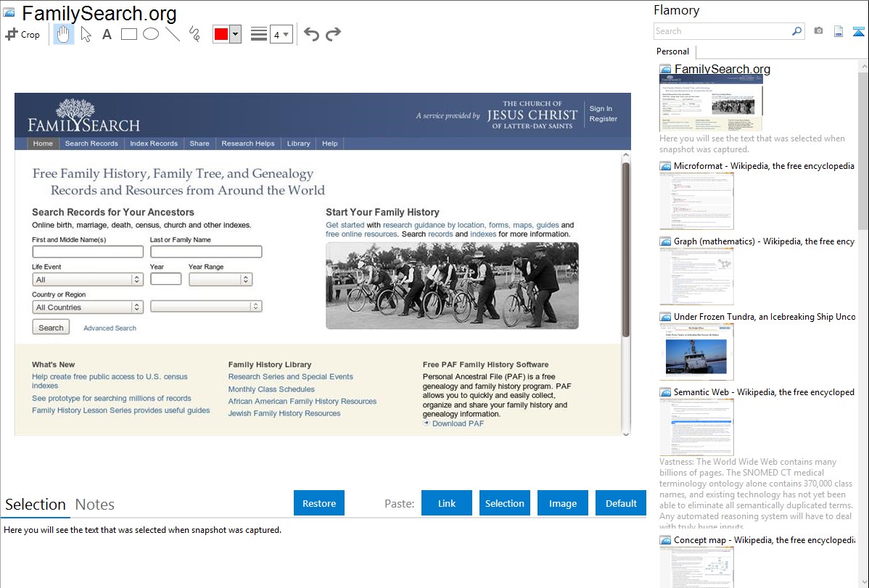Click the FamilySearch.org snapshot icon in the list
This screenshot has width=869, height=588.
(665, 70)
